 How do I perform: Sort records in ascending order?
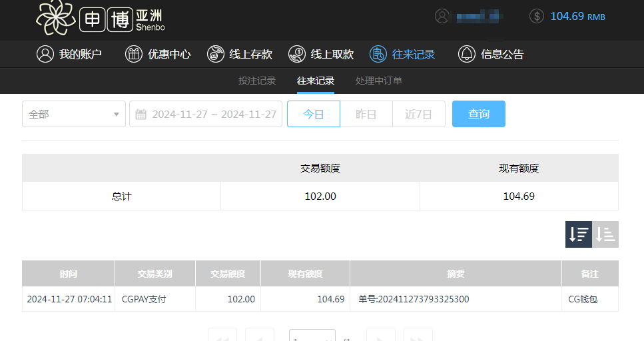(605, 234)
